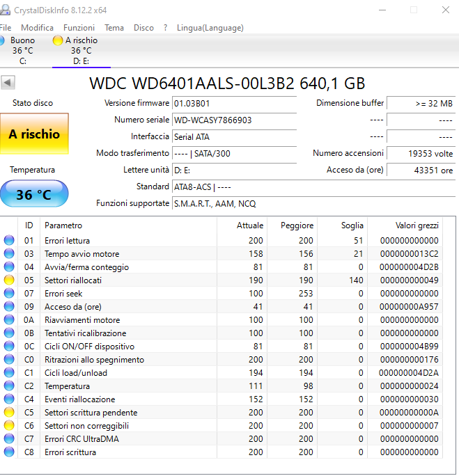This screenshot has width=459, height=476.
Task: Click the Modo trasferimento field SATA/300
Action: click(x=234, y=154)
